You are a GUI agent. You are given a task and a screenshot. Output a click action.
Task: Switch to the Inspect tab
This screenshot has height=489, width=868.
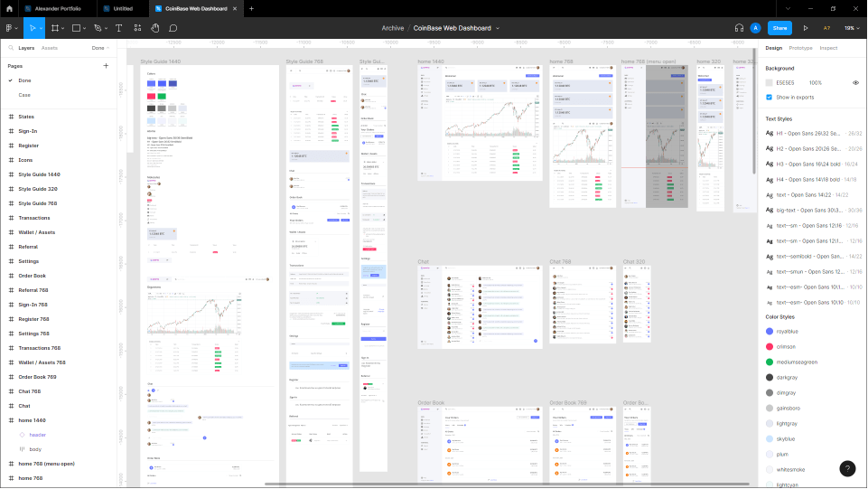point(828,48)
